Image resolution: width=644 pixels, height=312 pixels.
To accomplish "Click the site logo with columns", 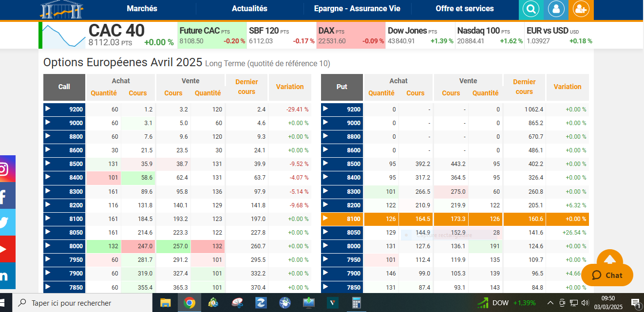I will point(61,10).
